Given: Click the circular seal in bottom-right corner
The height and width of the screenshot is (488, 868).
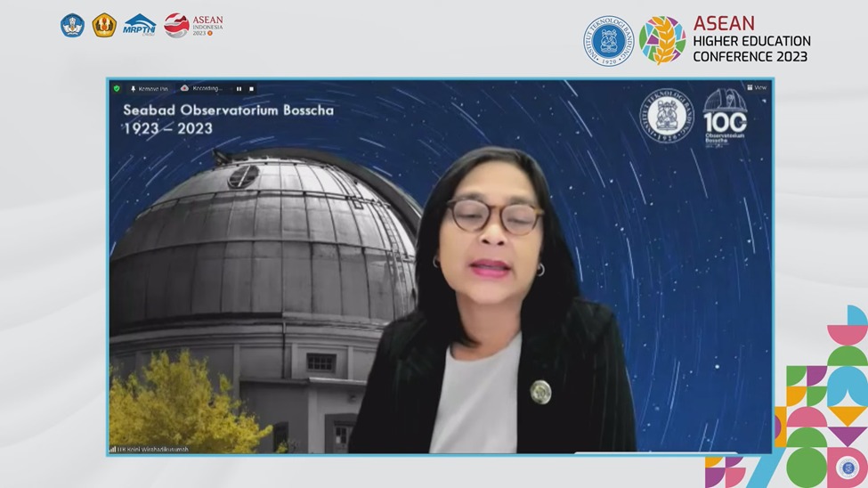Looking at the screenshot, I should (x=846, y=468).
